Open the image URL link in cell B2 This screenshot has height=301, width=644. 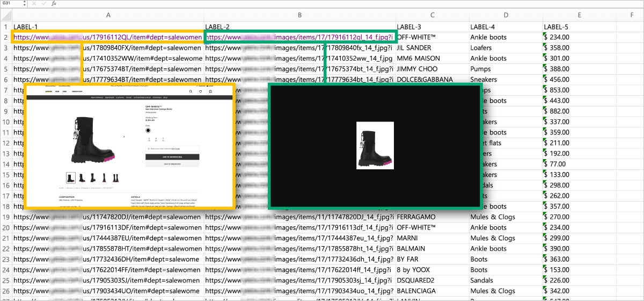pyautogui.click(x=299, y=38)
